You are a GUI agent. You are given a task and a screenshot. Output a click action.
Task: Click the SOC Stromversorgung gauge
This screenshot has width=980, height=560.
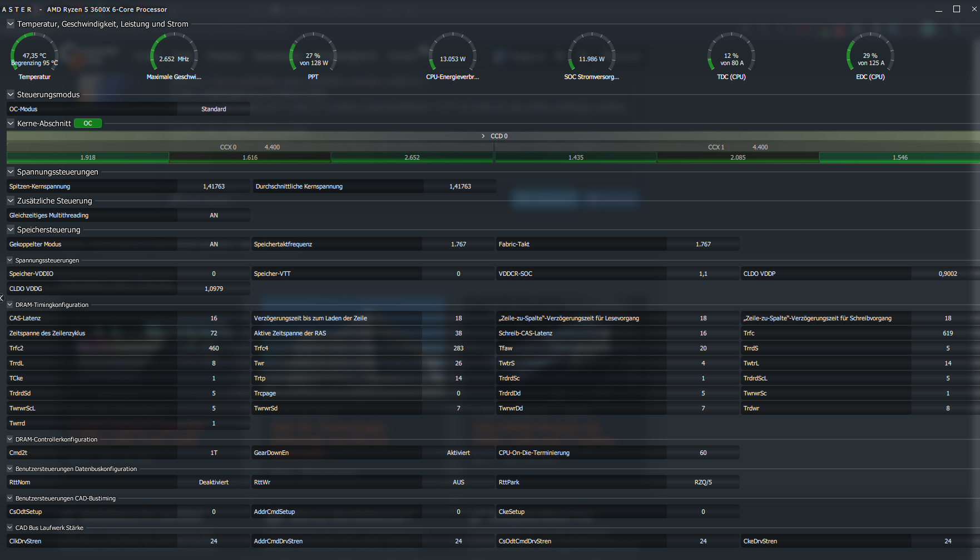[x=592, y=56]
